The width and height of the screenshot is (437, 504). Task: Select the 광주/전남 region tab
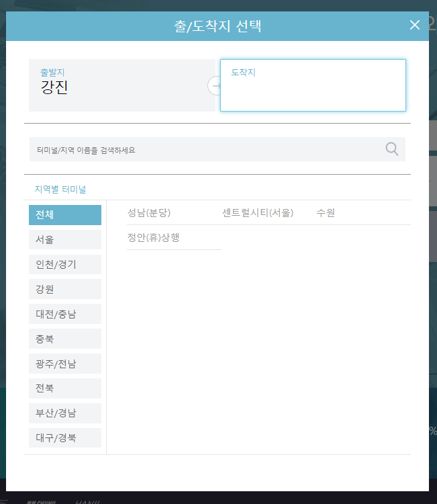tap(65, 364)
